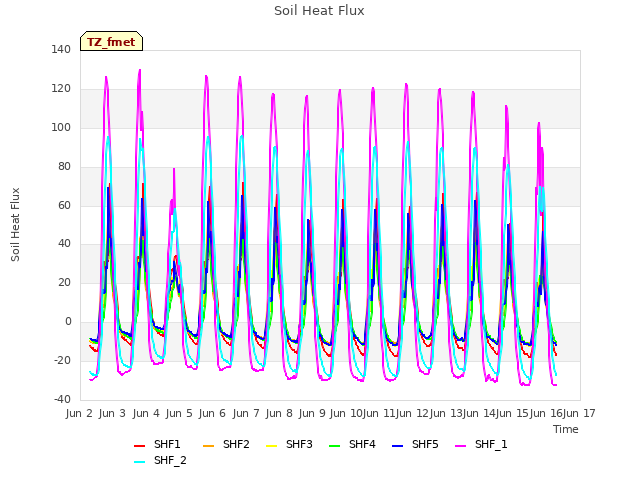This screenshot has height=480, width=640.
Task: Click the Jun 5 x-axis tick label
Action: coord(179,413)
